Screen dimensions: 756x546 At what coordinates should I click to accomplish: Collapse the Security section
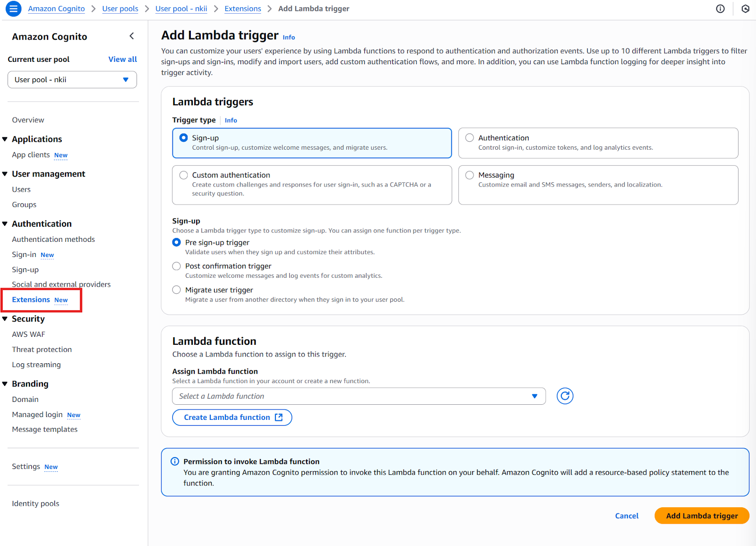tap(5, 318)
